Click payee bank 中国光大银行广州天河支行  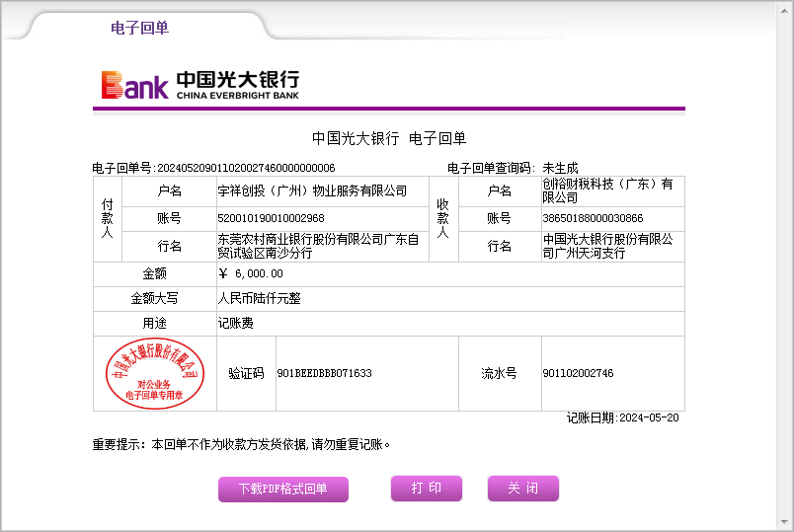click(x=607, y=246)
